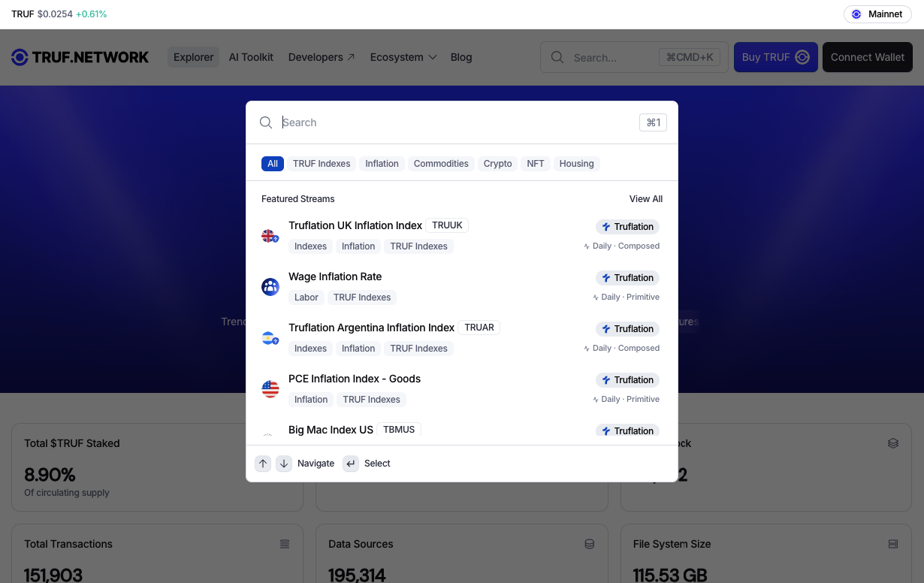
Task: Open the AI Toolkit nav item
Action: point(251,57)
